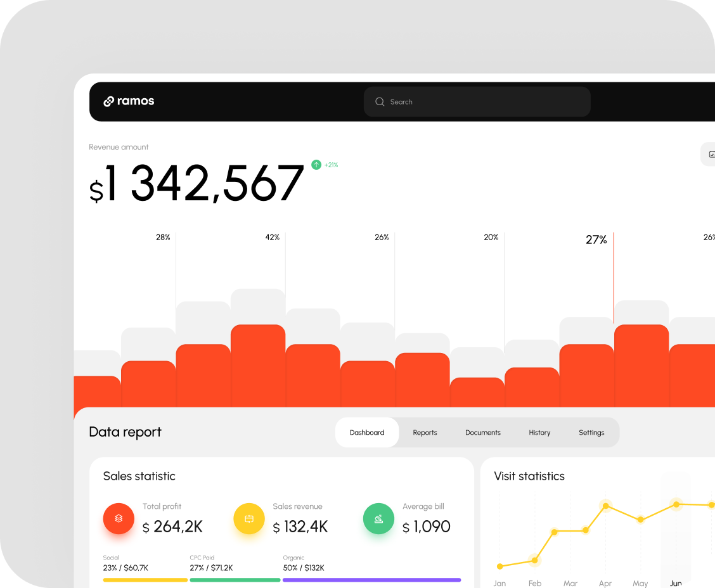Viewport: 715px width, 588px height.
Task: Click the red Total profit layers icon
Action: click(x=119, y=518)
